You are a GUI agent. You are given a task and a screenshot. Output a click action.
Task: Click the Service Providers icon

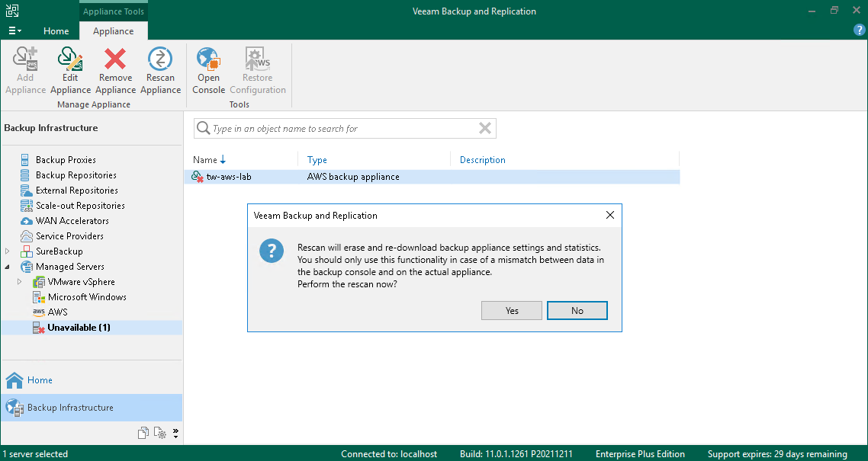pyautogui.click(x=26, y=236)
